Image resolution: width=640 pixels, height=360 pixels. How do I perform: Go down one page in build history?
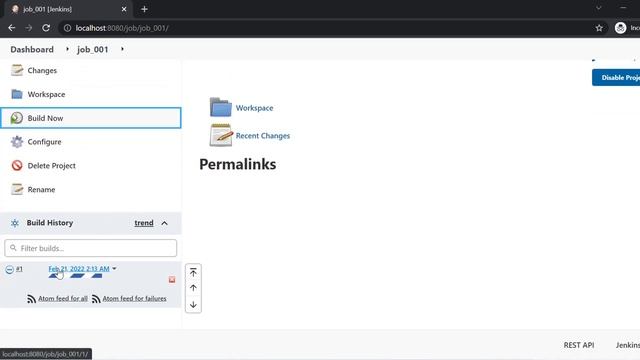click(x=193, y=304)
